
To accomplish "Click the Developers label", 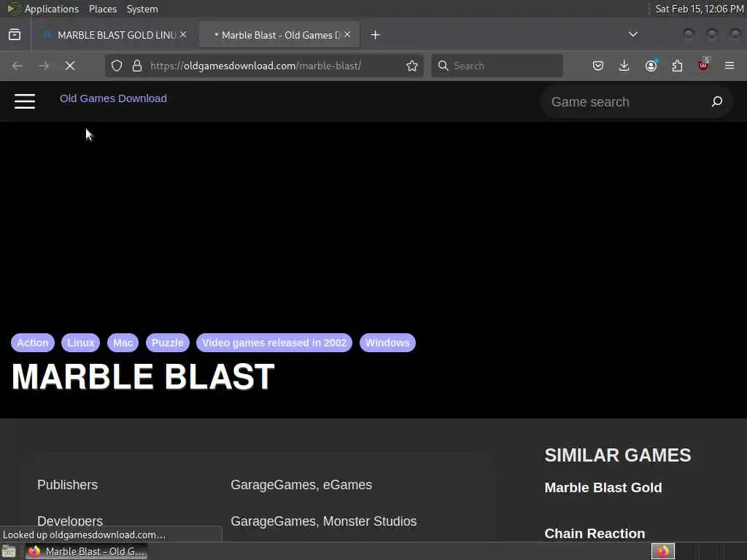I will pyautogui.click(x=70, y=521).
